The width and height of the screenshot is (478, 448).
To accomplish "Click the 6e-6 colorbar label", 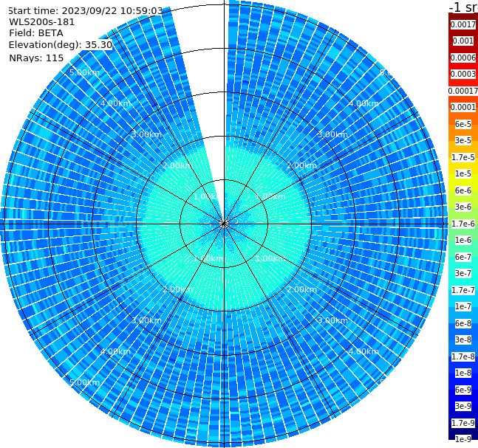I will (x=463, y=190).
